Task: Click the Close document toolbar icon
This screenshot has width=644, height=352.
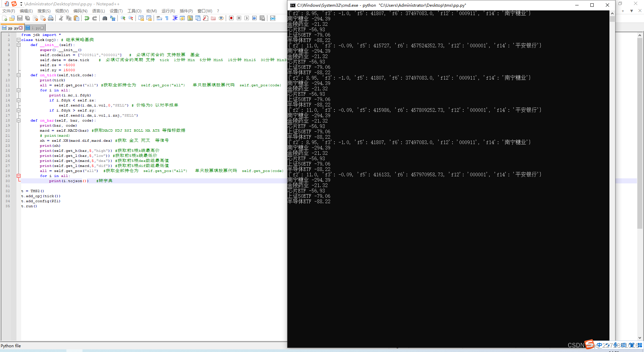Action: click(35, 18)
